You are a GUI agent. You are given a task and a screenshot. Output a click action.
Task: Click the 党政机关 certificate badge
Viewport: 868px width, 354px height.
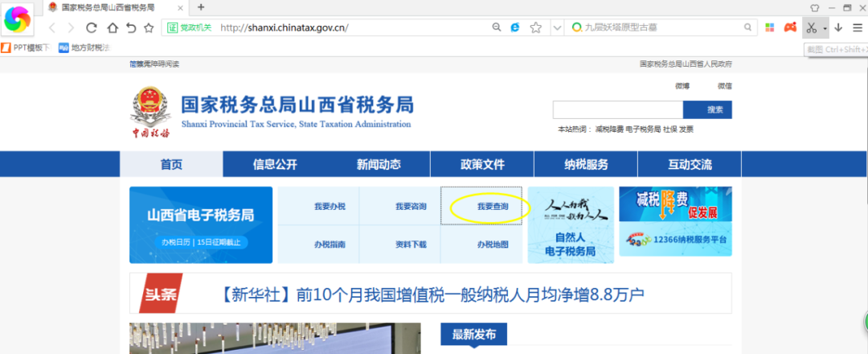coord(190,27)
